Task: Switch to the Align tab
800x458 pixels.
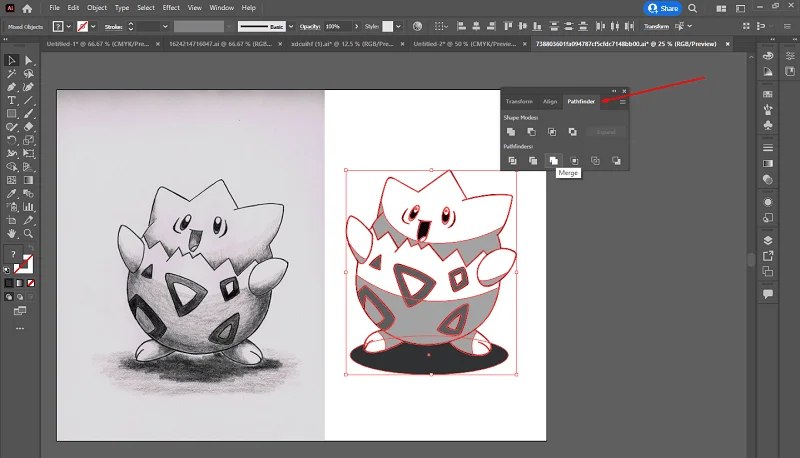Action: pyautogui.click(x=550, y=101)
